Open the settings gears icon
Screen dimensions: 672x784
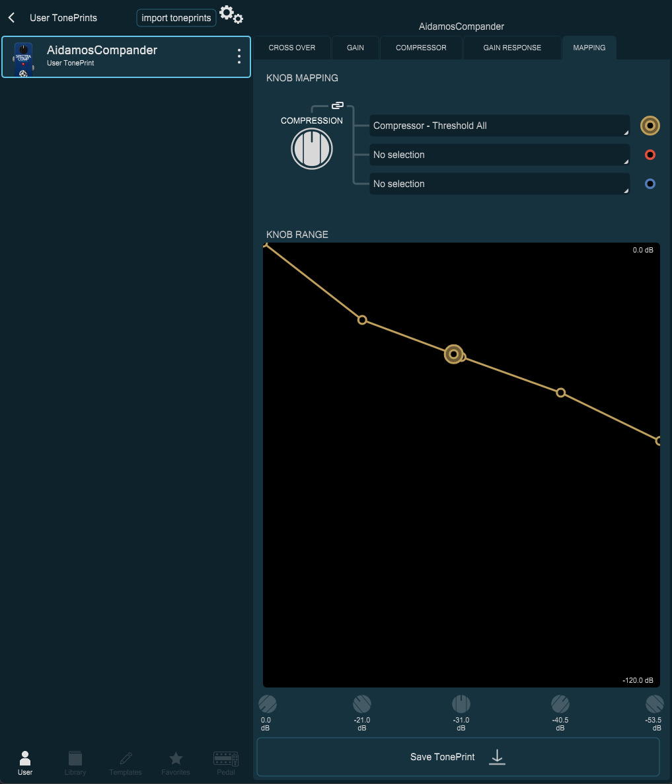click(x=231, y=15)
